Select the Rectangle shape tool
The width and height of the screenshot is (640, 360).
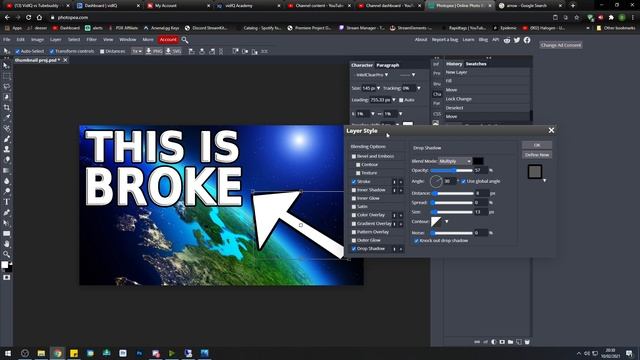coord(6,233)
